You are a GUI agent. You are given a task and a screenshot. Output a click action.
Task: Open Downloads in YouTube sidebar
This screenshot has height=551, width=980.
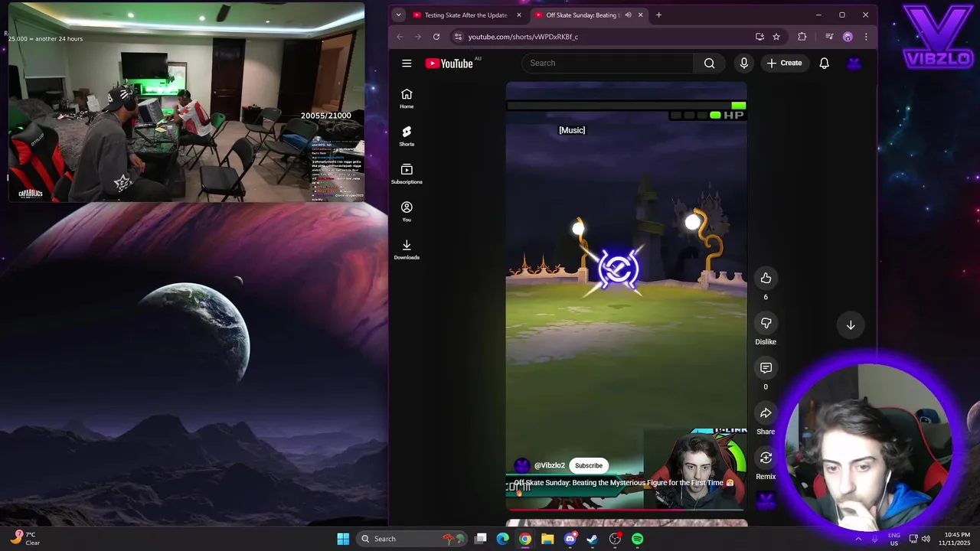pyautogui.click(x=407, y=249)
